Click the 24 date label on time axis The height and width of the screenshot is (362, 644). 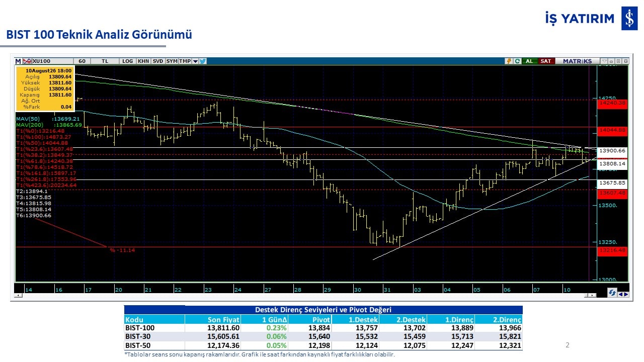pos(237,290)
